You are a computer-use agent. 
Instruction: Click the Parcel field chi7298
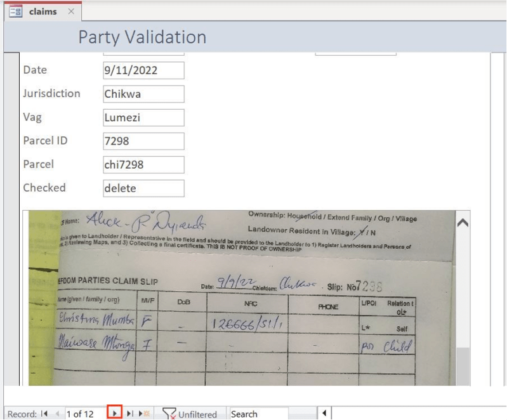point(143,165)
